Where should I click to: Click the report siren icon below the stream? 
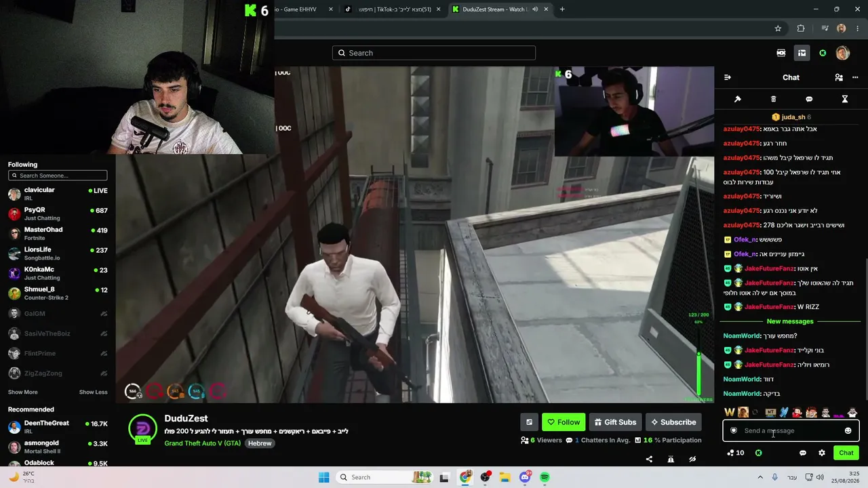click(x=671, y=459)
